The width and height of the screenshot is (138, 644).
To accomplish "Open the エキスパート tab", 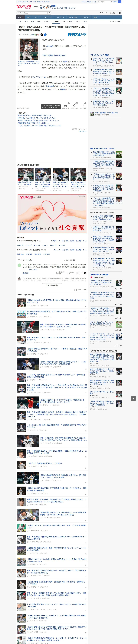I will click(48, 17).
